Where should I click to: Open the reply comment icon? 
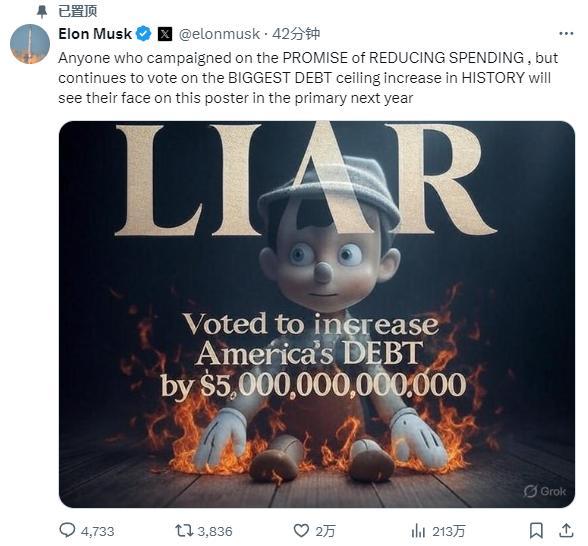coord(68,530)
